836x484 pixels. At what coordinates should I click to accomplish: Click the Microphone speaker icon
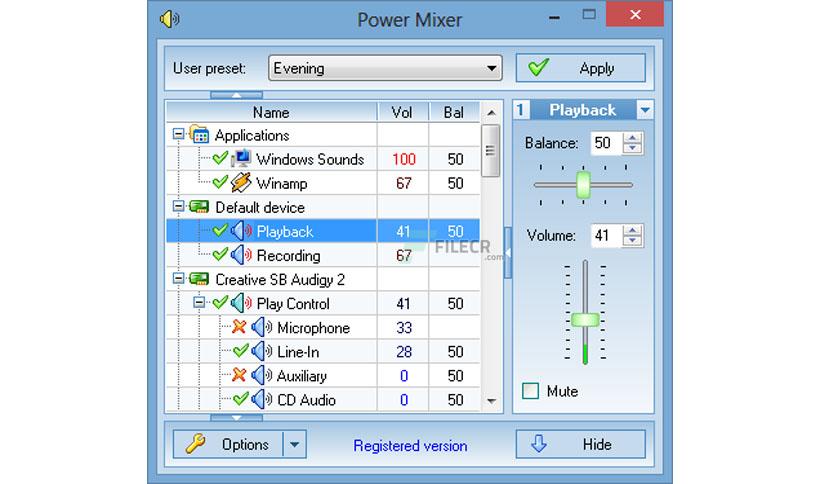pyautogui.click(x=262, y=327)
